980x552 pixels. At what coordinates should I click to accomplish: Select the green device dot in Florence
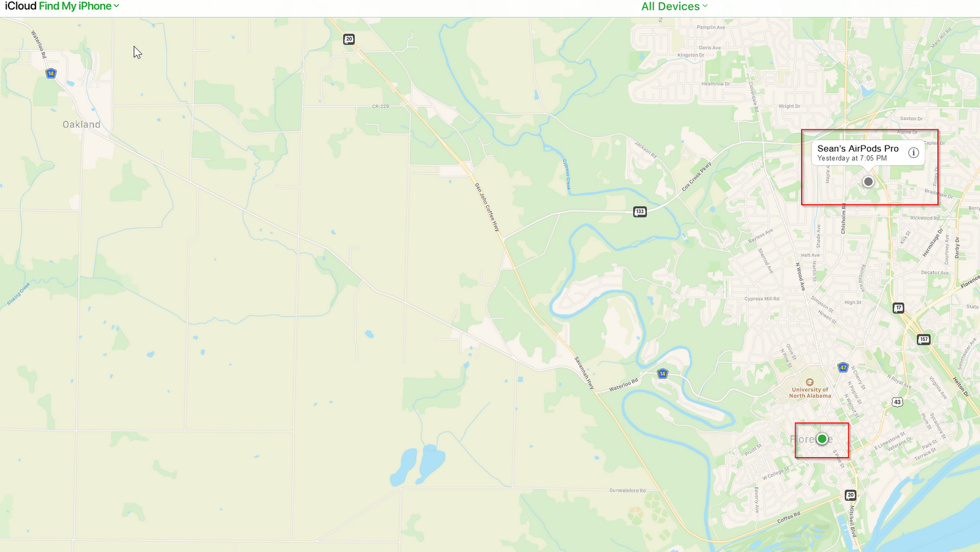[x=822, y=439]
